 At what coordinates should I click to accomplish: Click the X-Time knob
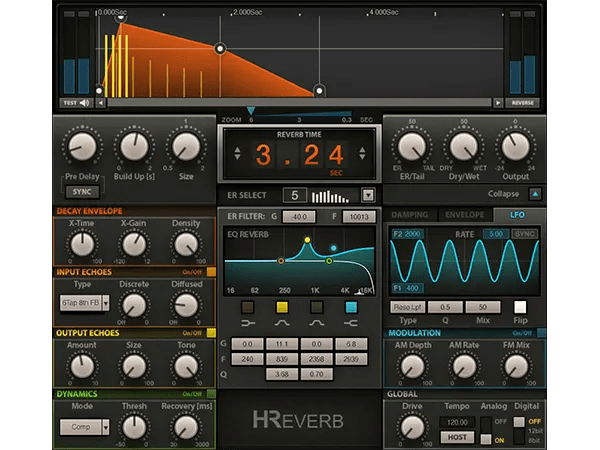(82, 245)
